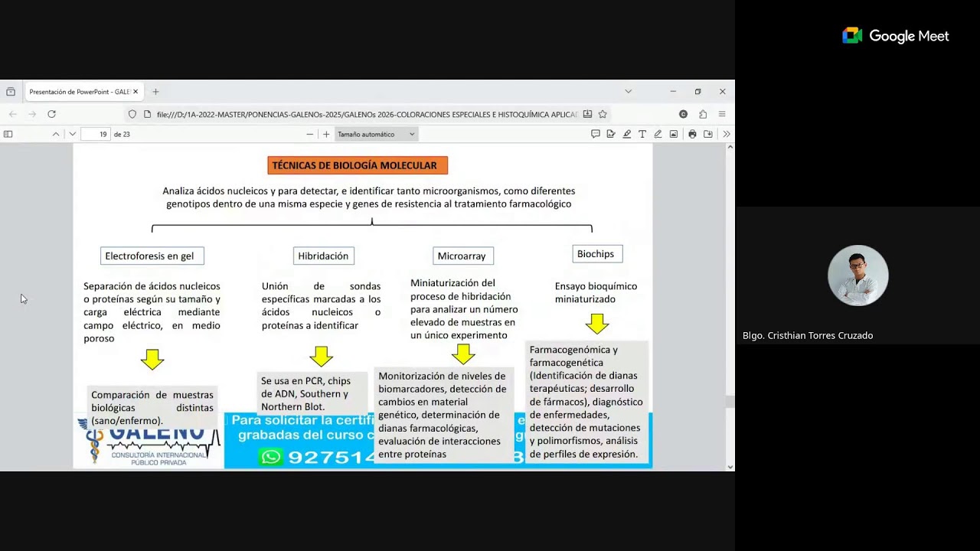This screenshot has height=551, width=980.
Task: Open reader view icon in address bar
Action: 587,114
